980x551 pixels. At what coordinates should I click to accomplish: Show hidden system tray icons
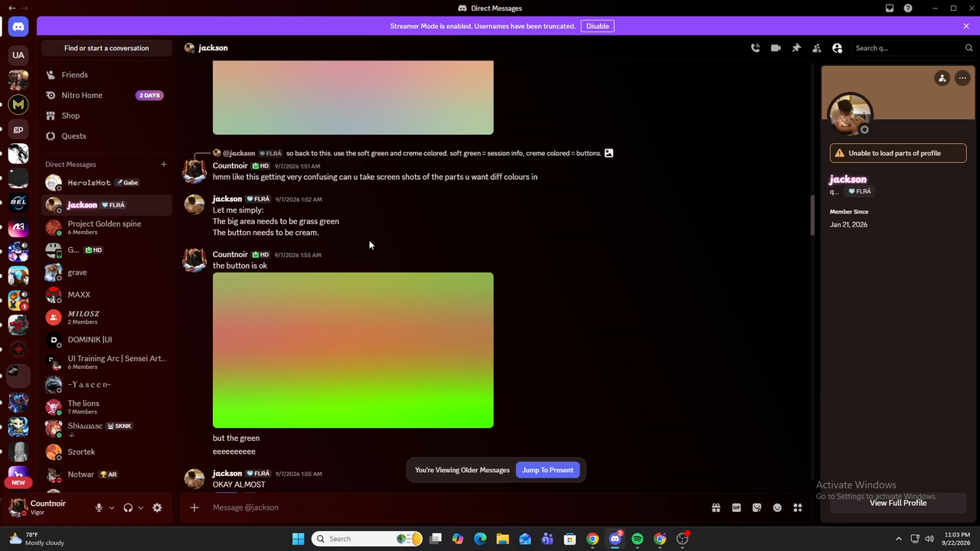[899, 539]
